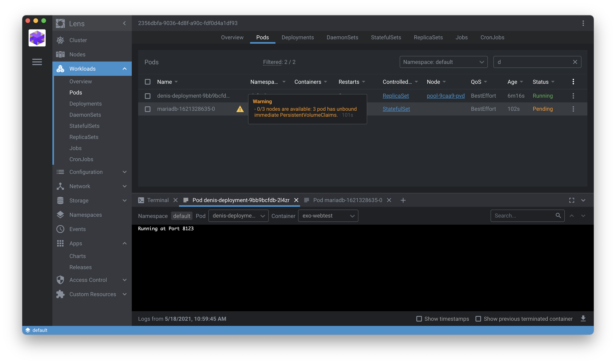616x364 pixels.
Task: Switch to the CronJobs tab
Action: tap(492, 38)
